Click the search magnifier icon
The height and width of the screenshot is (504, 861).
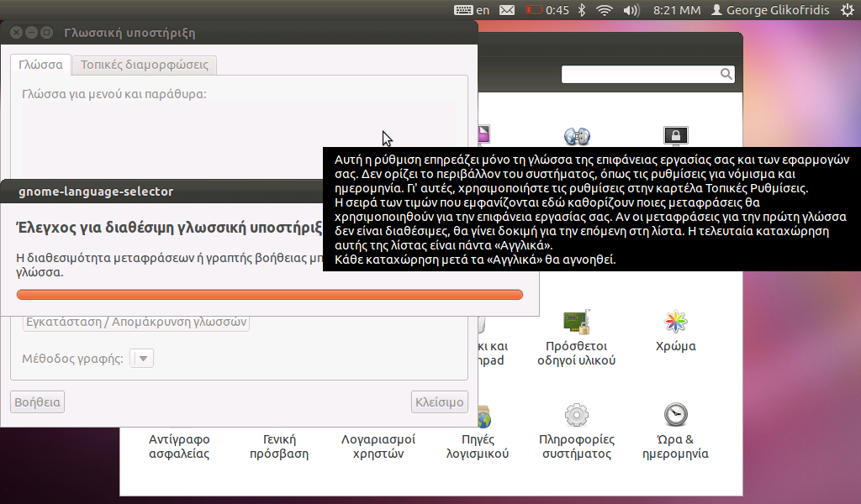pyautogui.click(x=726, y=74)
